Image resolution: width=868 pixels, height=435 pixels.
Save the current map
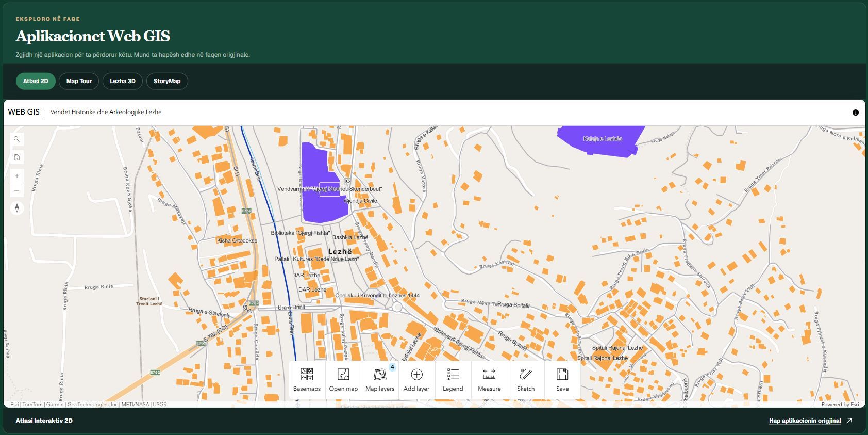pos(562,380)
